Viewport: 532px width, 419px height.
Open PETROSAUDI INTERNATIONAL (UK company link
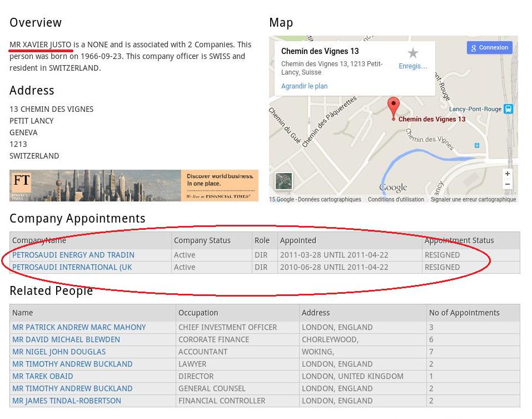pyautogui.click(x=72, y=267)
